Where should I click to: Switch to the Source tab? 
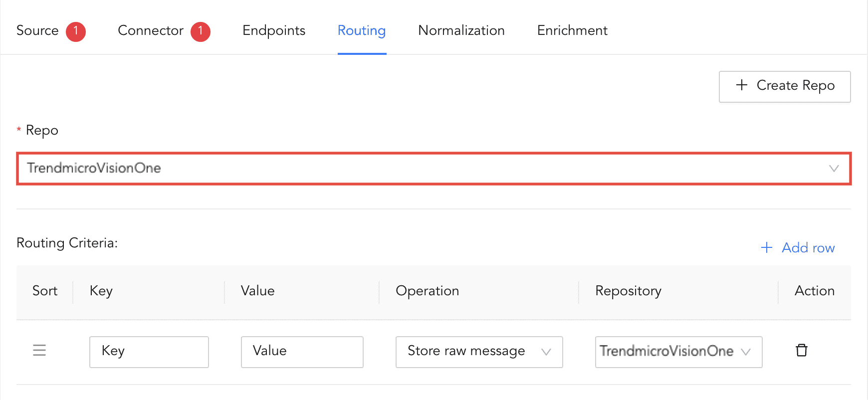click(37, 31)
